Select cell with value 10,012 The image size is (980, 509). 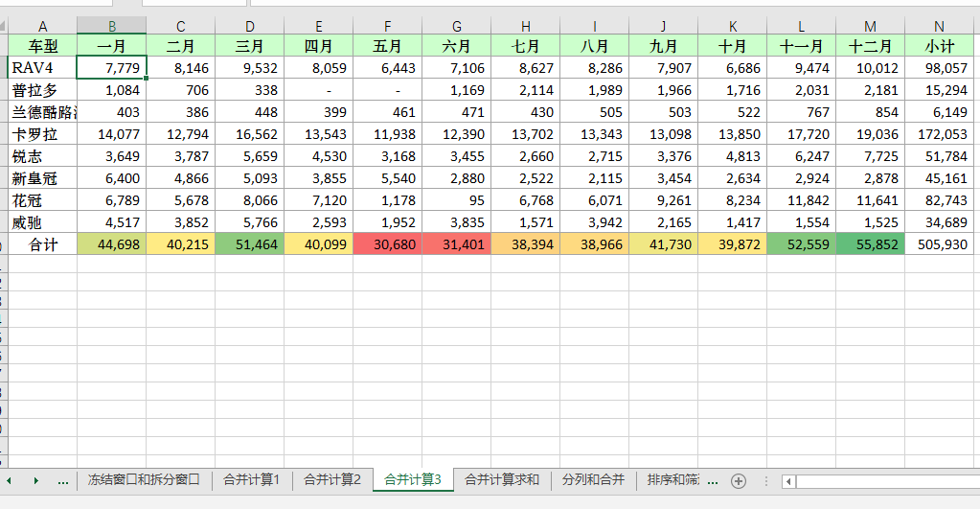(871, 68)
